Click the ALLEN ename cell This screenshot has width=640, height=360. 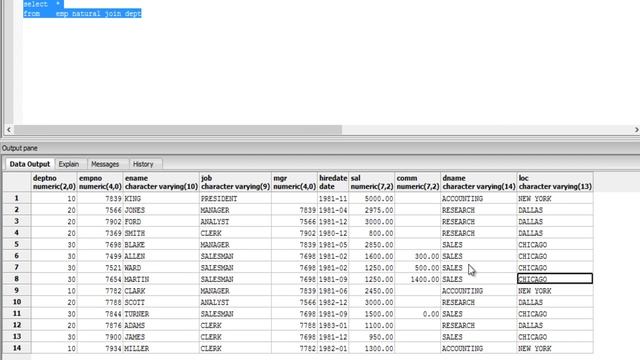[161, 256]
